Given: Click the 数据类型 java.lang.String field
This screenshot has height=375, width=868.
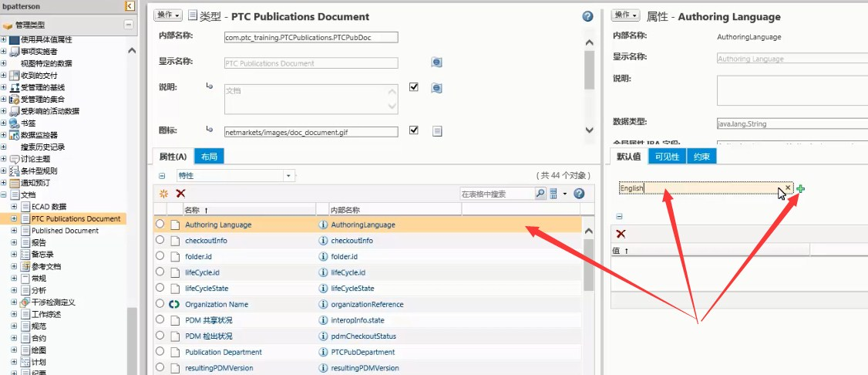Looking at the screenshot, I should coord(792,123).
